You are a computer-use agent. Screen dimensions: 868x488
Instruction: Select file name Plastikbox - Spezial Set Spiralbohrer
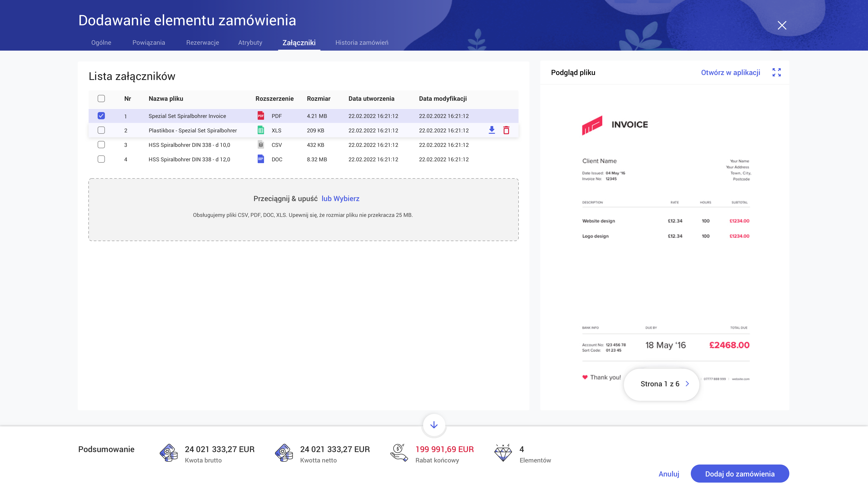click(193, 130)
